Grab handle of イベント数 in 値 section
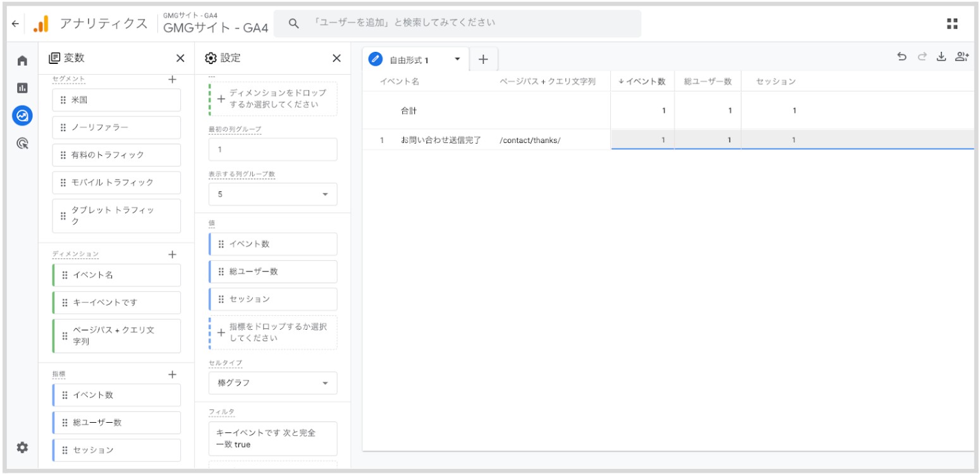This screenshot has height=474, width=980. [221, 244]
